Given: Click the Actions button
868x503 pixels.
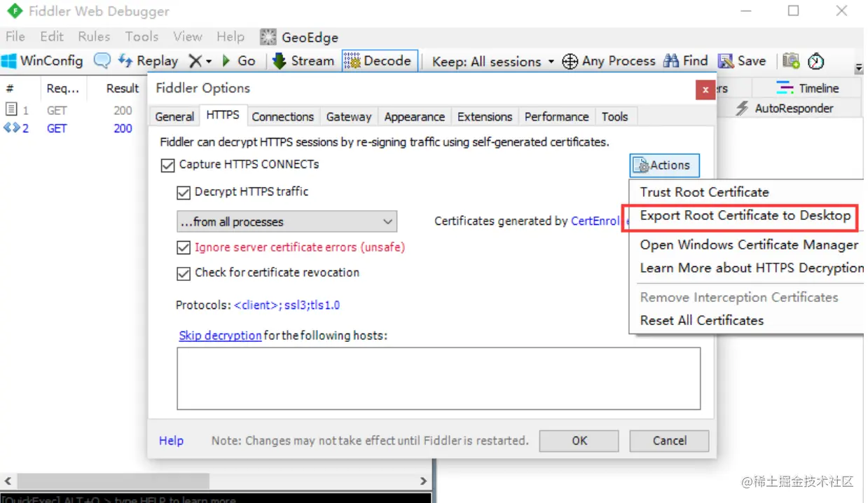Looking at the screenshot, I should [664, 165].
